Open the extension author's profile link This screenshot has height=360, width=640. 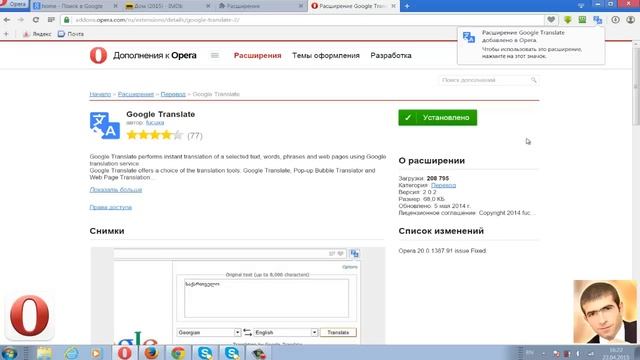[155, 122]
